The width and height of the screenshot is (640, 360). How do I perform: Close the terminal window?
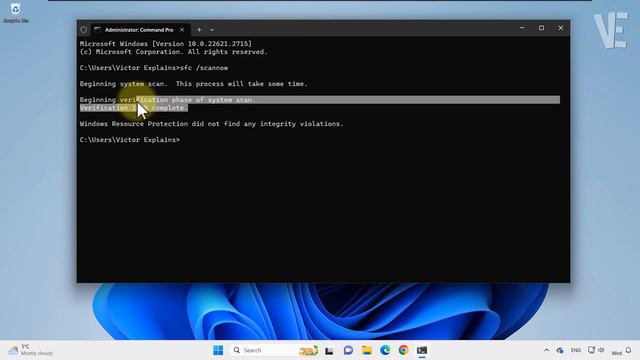(x=560, y=28)
